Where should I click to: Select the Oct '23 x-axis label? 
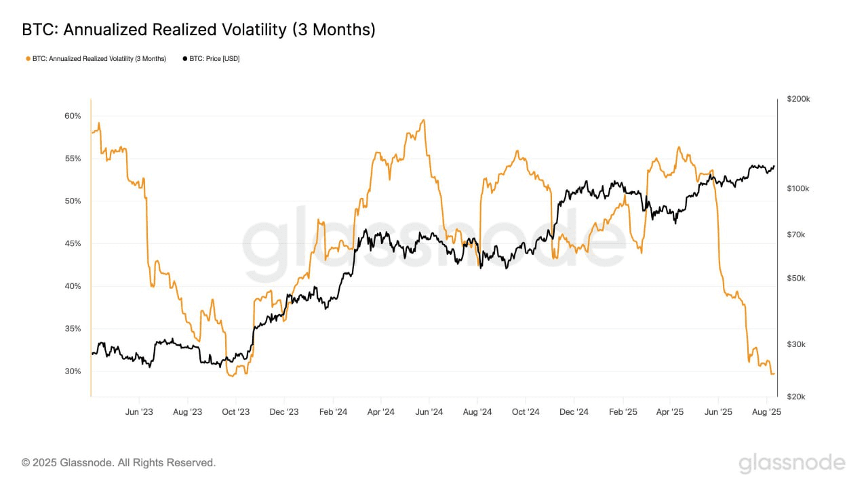[x=236, y=411]
